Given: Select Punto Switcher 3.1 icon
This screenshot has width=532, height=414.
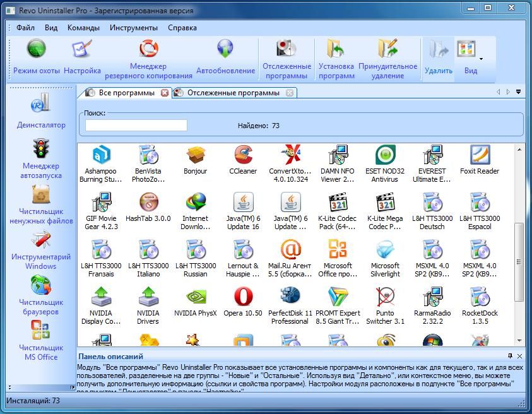Looking at the screenshot, I should tap(385, 297).
